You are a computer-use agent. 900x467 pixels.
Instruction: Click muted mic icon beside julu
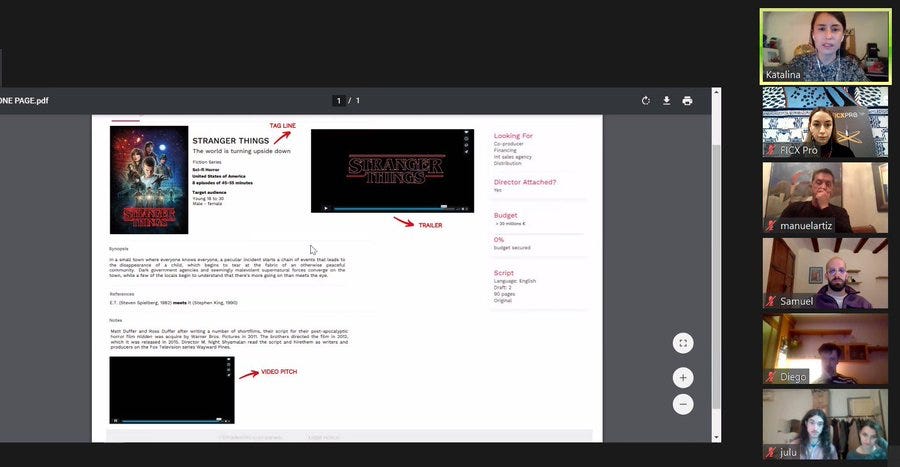(x=771, y=452)
